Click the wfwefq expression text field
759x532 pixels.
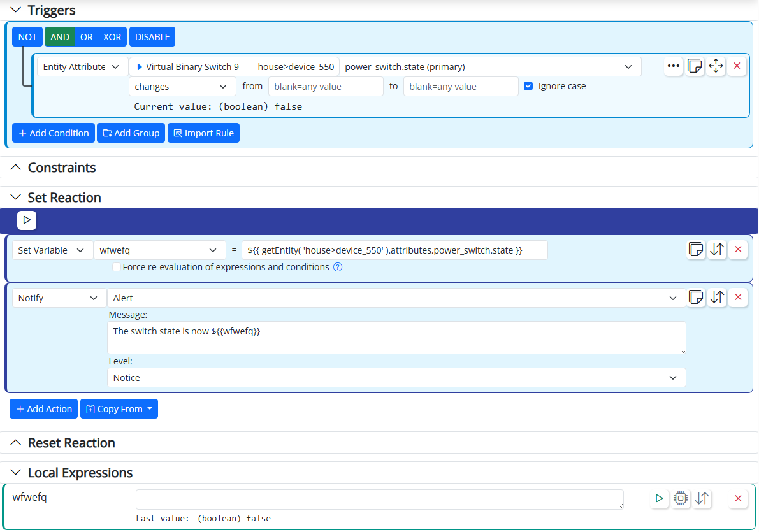(x=380, y=500)
